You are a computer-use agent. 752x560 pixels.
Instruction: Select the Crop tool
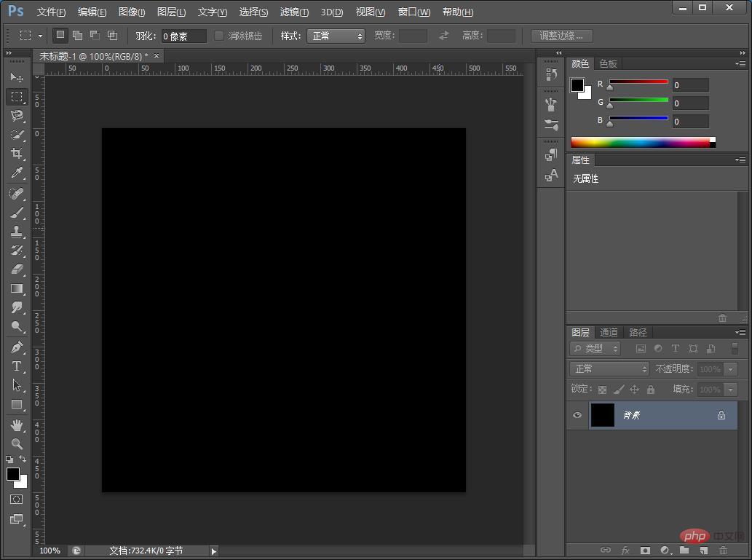tap(17, 154)
